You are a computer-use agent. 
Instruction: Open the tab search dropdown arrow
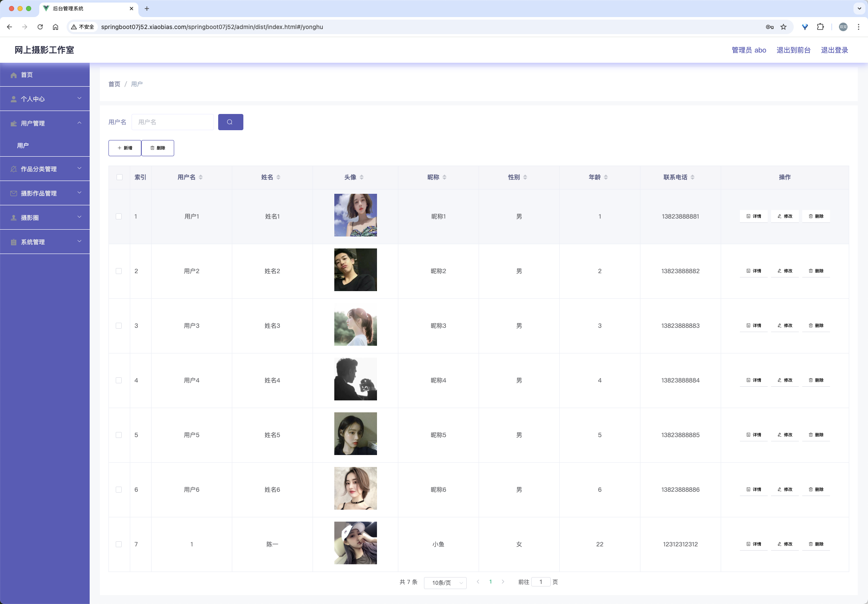pyautogui.click(x=859, y=9)
